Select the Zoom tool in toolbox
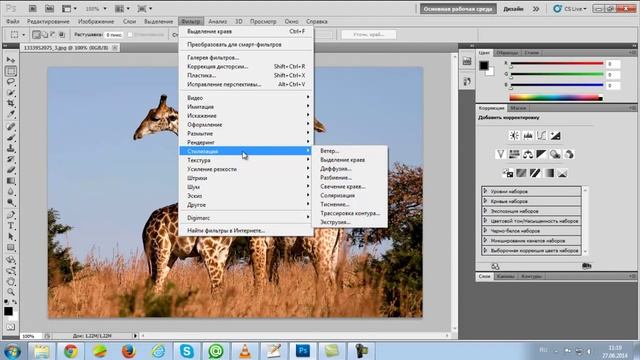Viewport: 640px width, 360px height. pyautogui.click(x=11, y=292)
